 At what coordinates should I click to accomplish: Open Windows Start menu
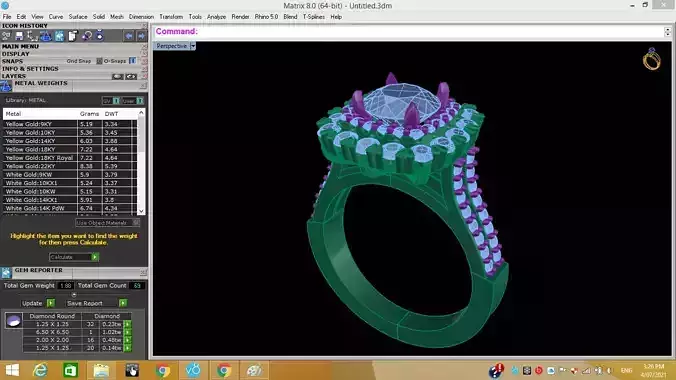[12, 371]
